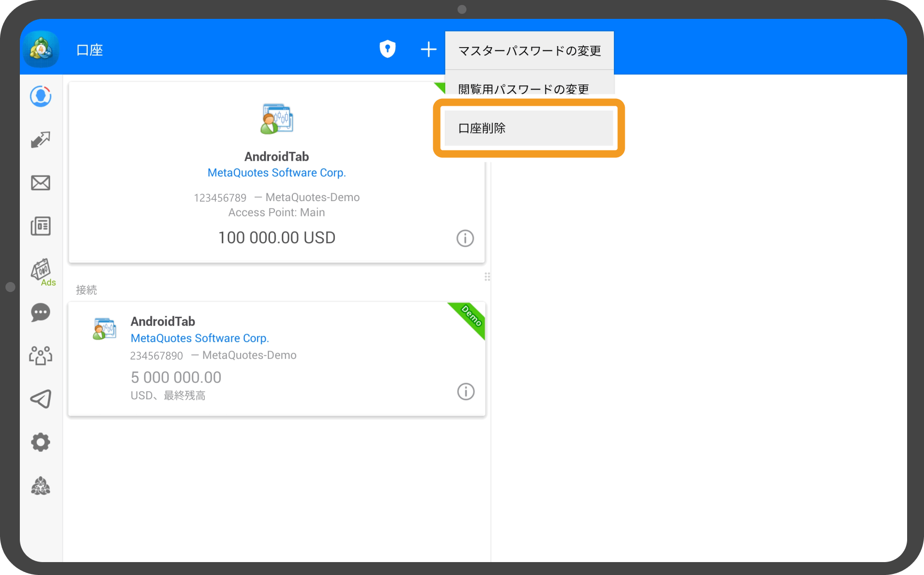
Task: Open the news sidebar icon
Action: click(41, 226)
